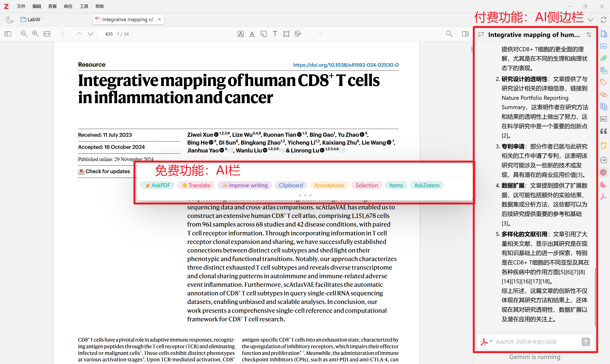The width and height of the screenshot is (610, 364).
Task: Expand the AskPDF prompt selector caret
Action: coord(491,341)
